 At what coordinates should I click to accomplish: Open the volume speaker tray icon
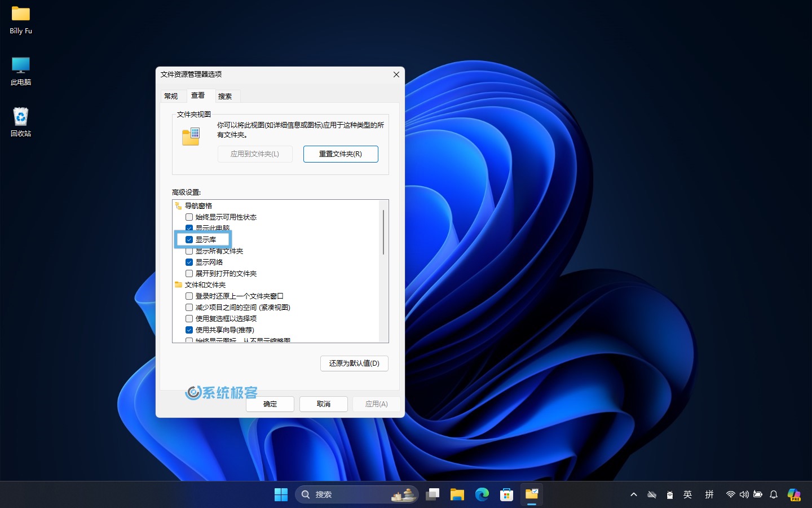tap(744, 494)
